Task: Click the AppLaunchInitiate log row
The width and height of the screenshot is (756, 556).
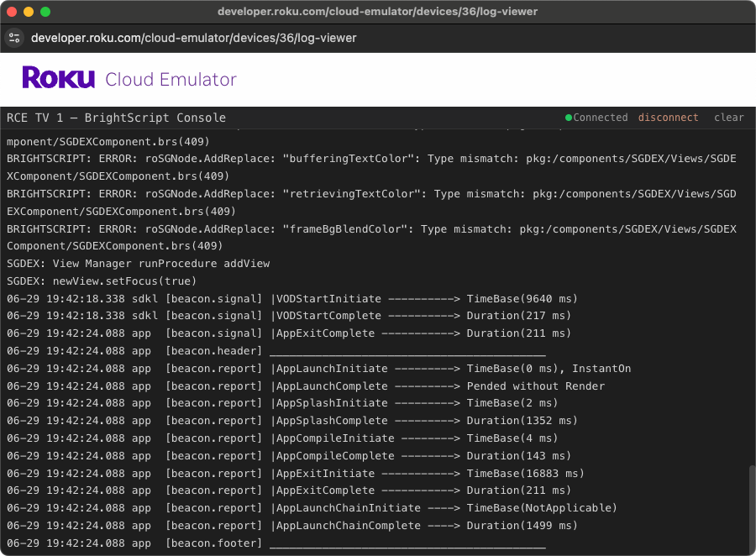Action: click(x=318, y=369)
